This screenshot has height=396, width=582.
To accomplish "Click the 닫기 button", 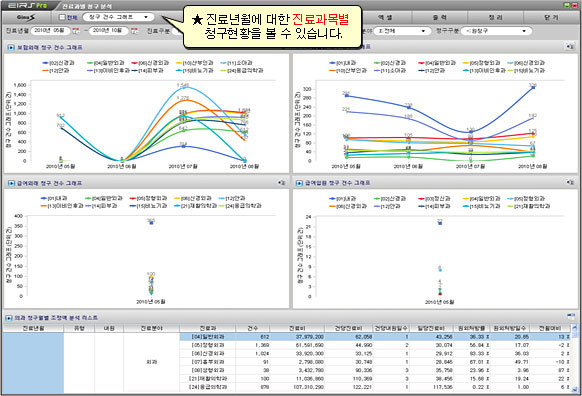I will 551,17.
